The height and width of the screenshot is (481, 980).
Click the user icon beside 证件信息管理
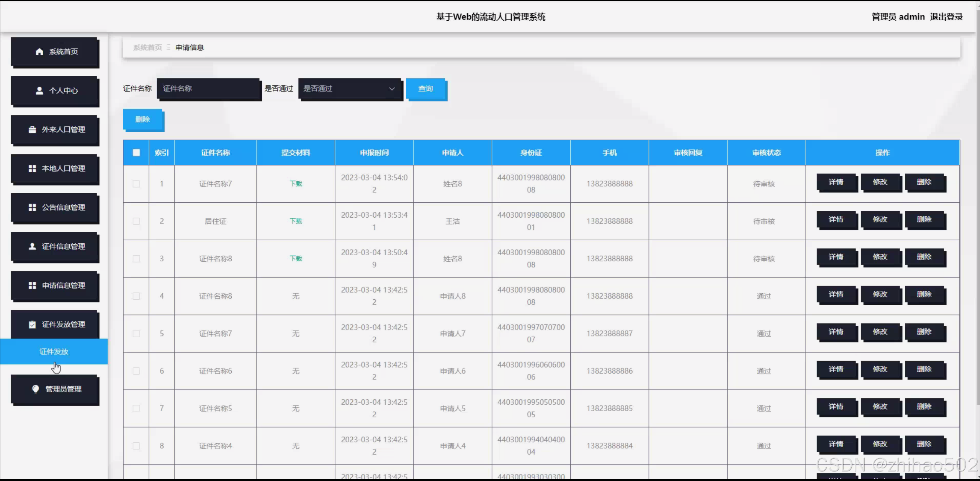[33, 246]
